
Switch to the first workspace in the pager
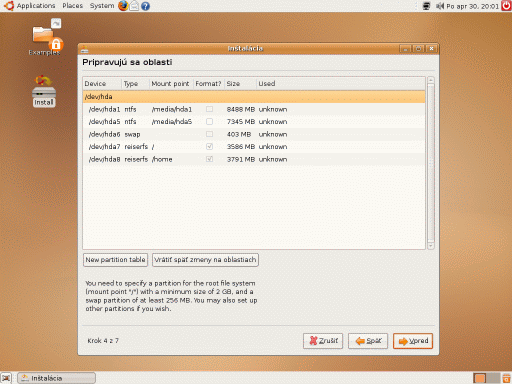point(480,378)
